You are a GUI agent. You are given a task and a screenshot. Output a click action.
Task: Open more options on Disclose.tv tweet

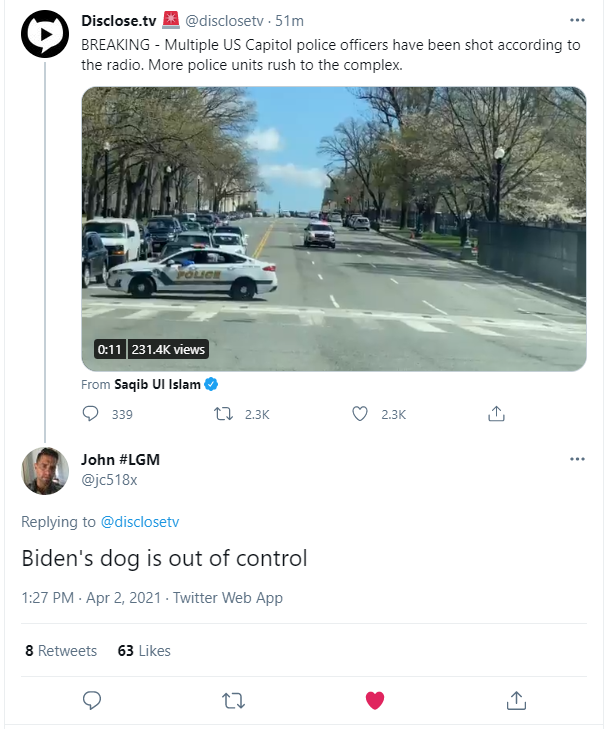click(x=577, y=20)
